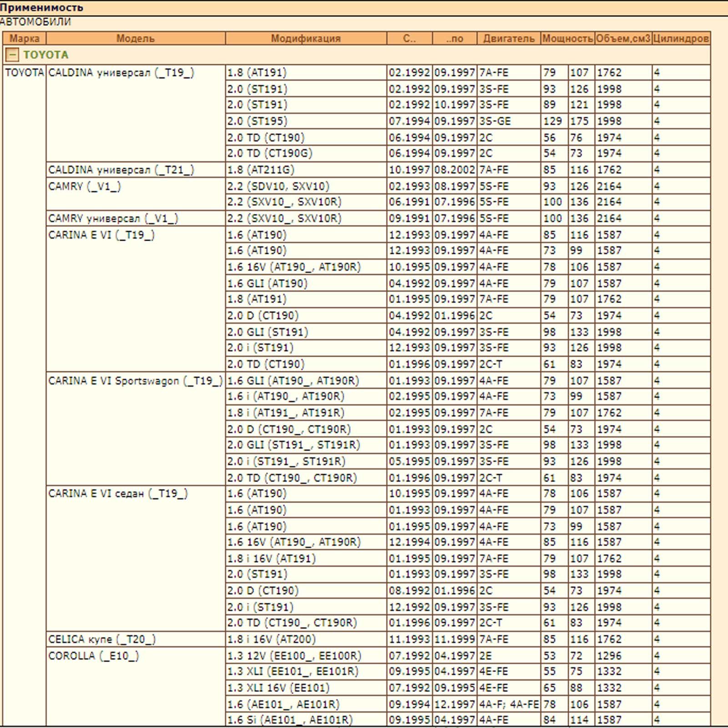The image size is (728, 728).
Task: Select CAMRY универсал (_V1_) model cell
Action: coord(136,218)
